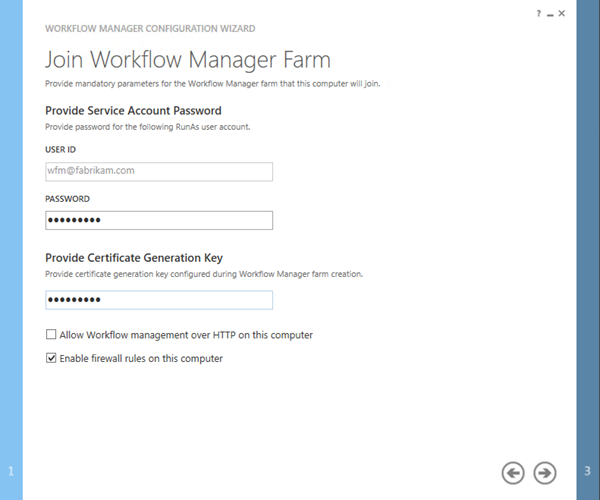600x500 pixels.
Task: Select the Provide Certificate Generation Key heading
Action: click(134, 258)
